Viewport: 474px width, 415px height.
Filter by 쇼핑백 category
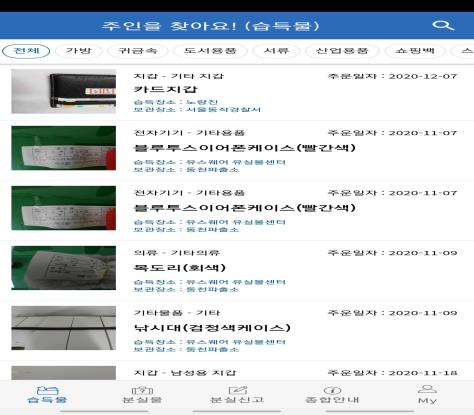tap(414, 51)
